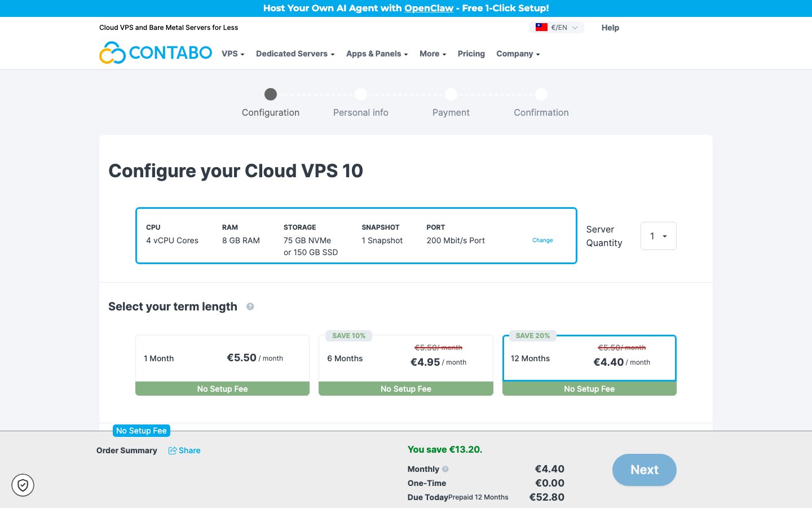
Task: Click the '200 Mbit/s Port' spec
Action: point(456,240)
